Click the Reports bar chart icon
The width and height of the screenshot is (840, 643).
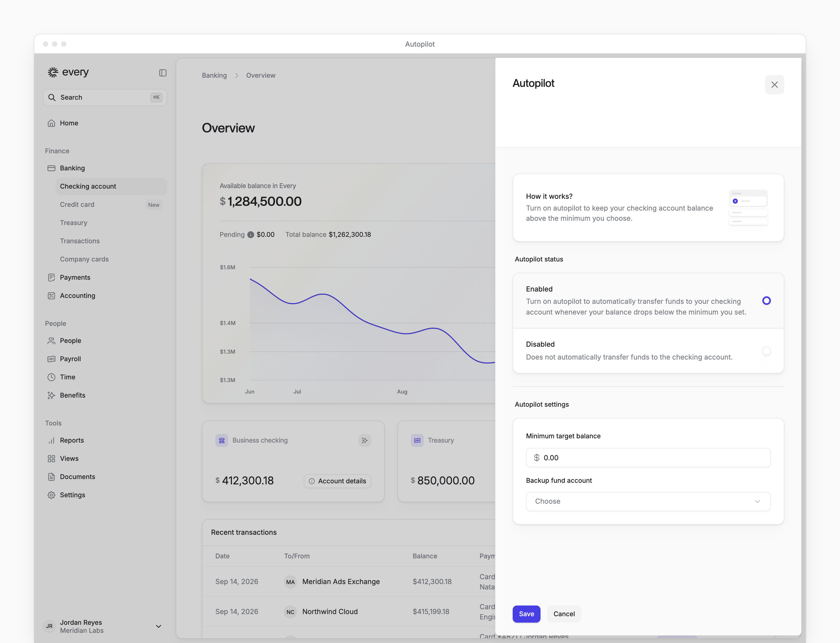click(x=51, y=440)
